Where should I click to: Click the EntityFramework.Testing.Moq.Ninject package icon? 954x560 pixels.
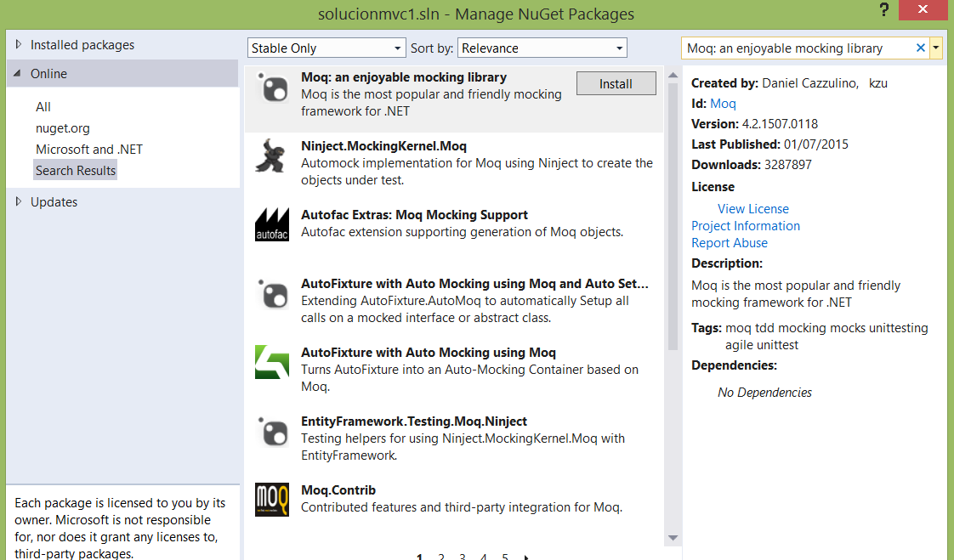(x=272, y=432)
